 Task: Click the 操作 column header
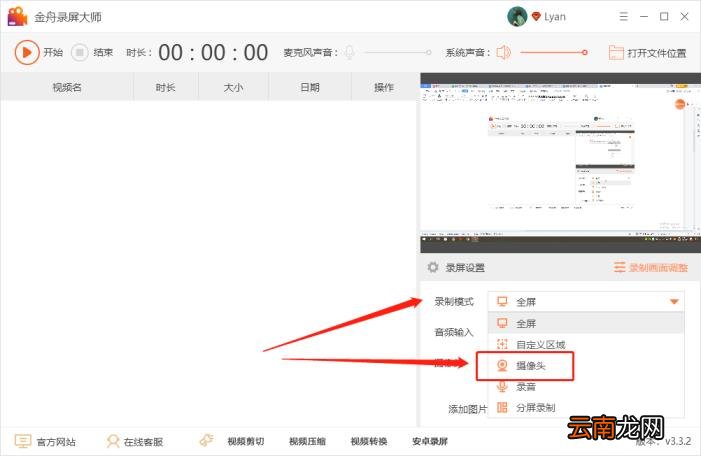[384, 87]
